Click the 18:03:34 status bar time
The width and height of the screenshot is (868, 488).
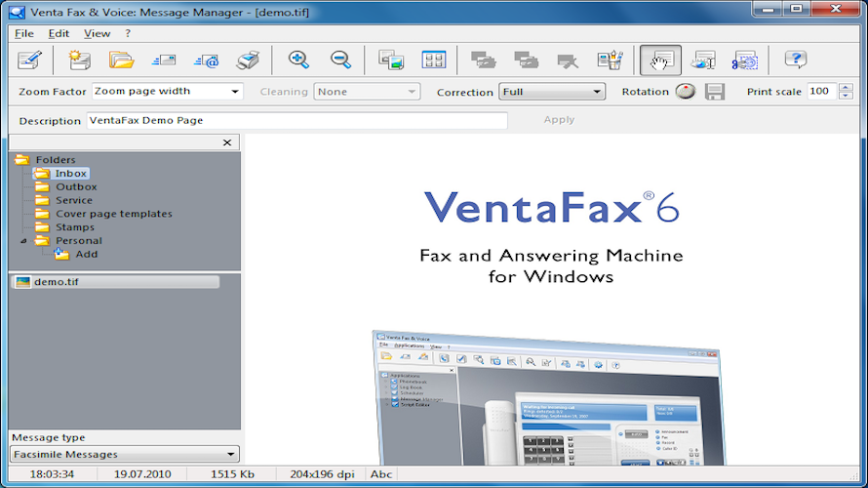pos(52,474)
